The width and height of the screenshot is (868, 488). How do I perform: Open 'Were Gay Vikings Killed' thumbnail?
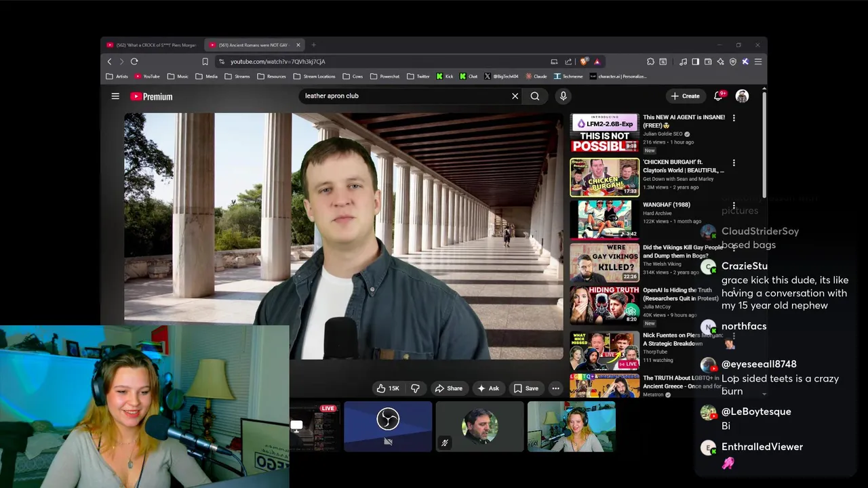[604, 262]
